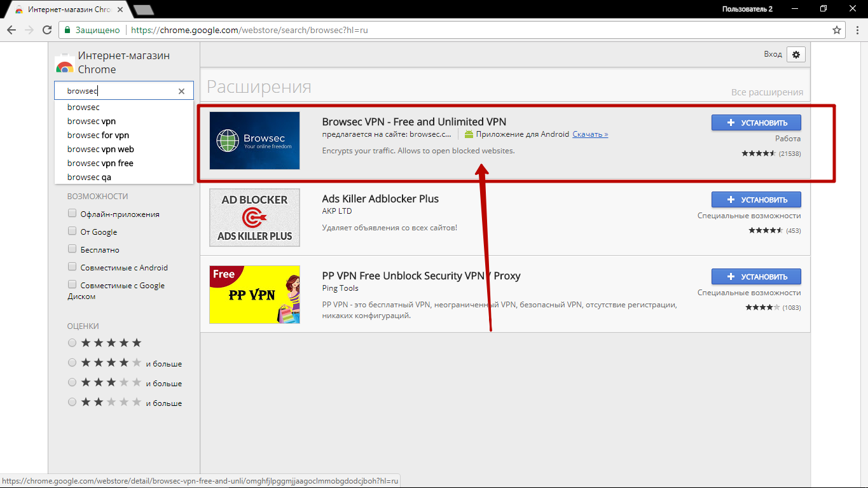Viewport: 868px width, 488px height.
Task: Choose suggestion browsec for vpn
Action: (124, 135)
